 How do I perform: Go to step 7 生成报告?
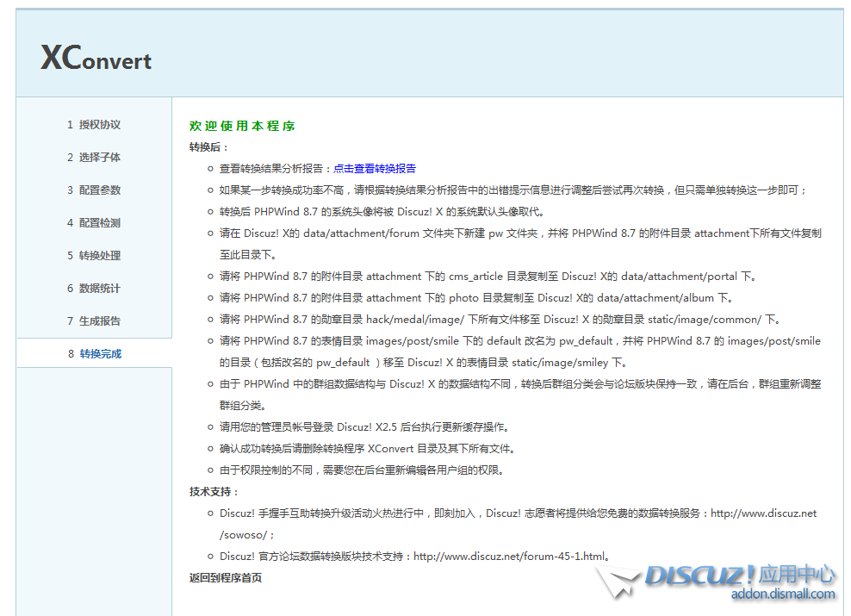click(94, 321)
